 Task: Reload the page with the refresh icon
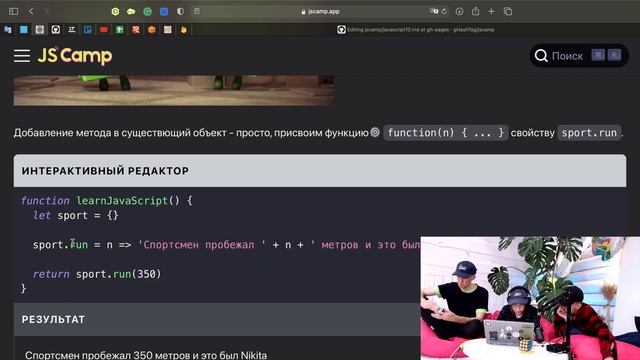(444, 11)
